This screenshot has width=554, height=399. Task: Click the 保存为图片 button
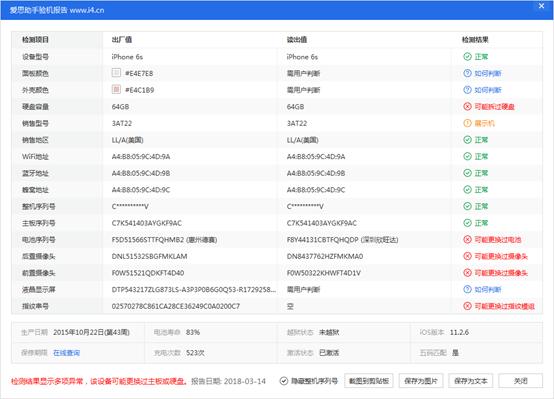(421, 381)
